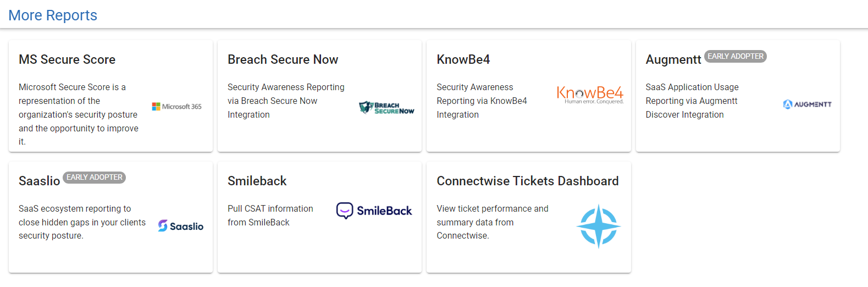Click the Microsoft 365 logo
The height and width of the screenshot is (287, 868).
pyautogui.click(x=177, y=107)
